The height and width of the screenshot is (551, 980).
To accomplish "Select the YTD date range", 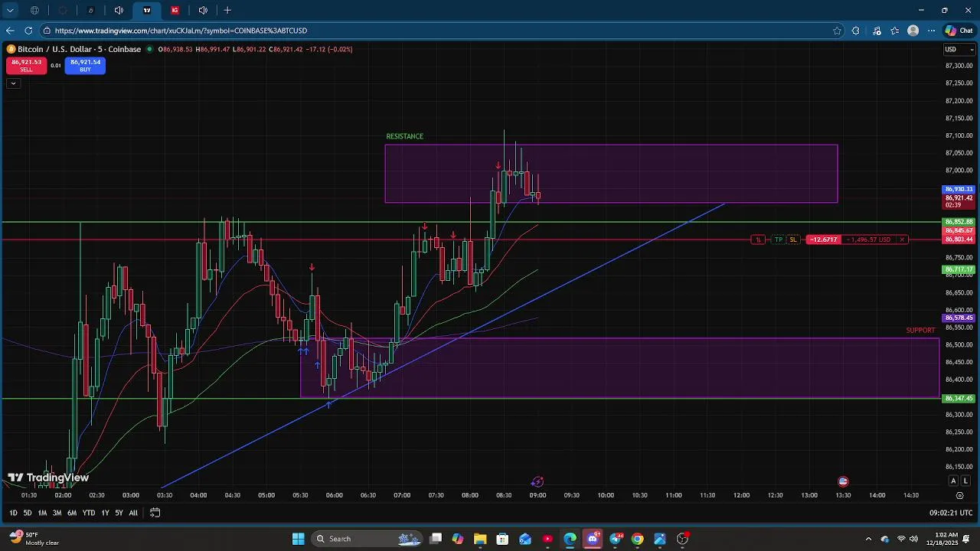I will pos(89,513).
